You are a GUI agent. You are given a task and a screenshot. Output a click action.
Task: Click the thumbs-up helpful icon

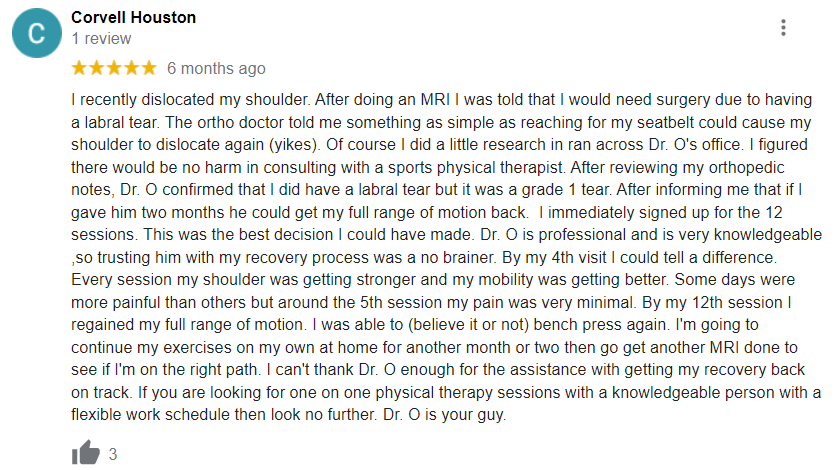[x=86, y=453]
